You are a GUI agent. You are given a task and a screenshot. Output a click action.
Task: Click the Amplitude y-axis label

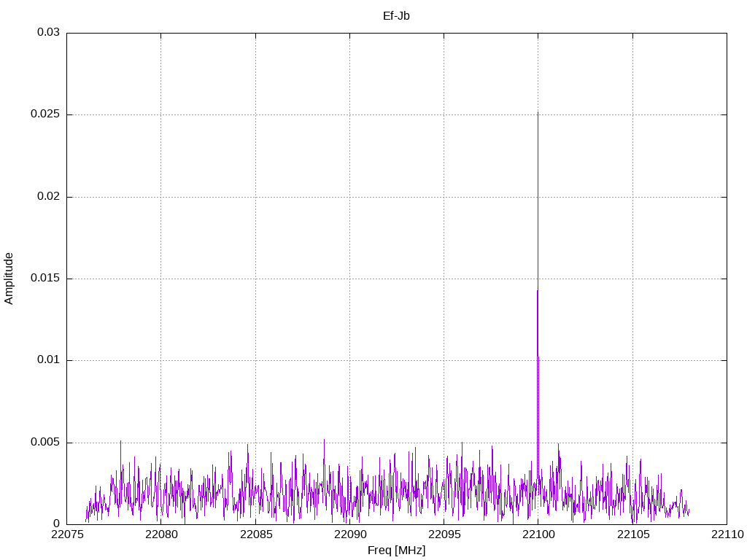coord(9,279)
